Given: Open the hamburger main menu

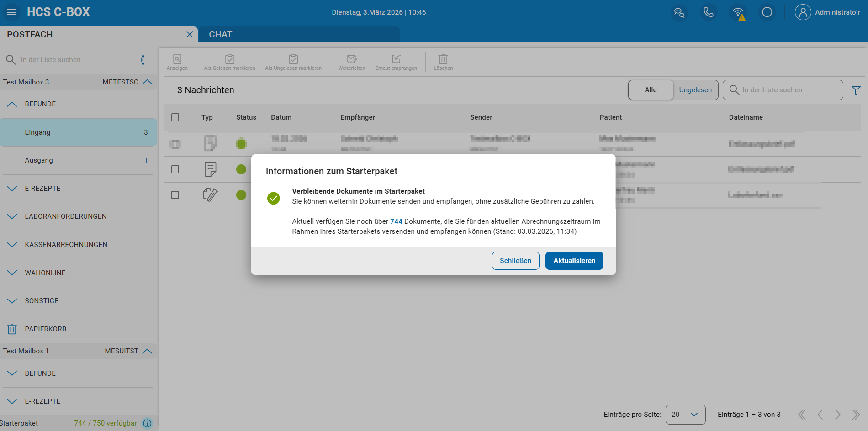Looking at the screenshot, I should [12, 12].
